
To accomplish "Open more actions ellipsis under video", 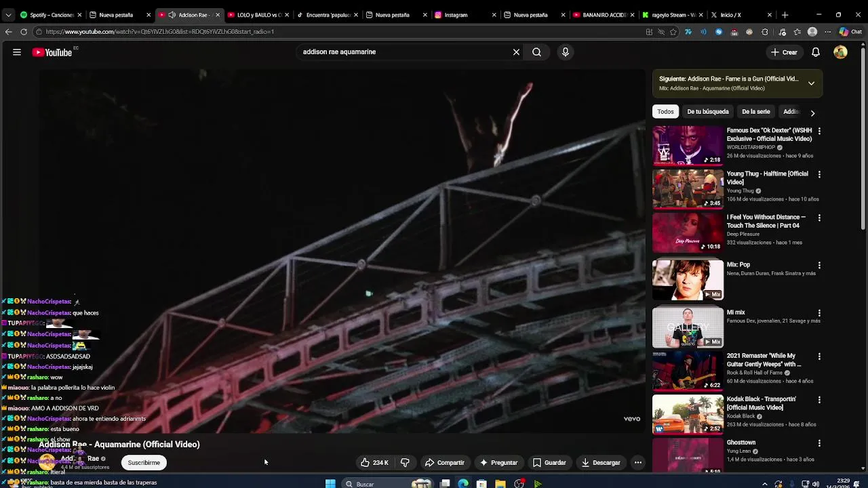I will [x=637, y=463].
